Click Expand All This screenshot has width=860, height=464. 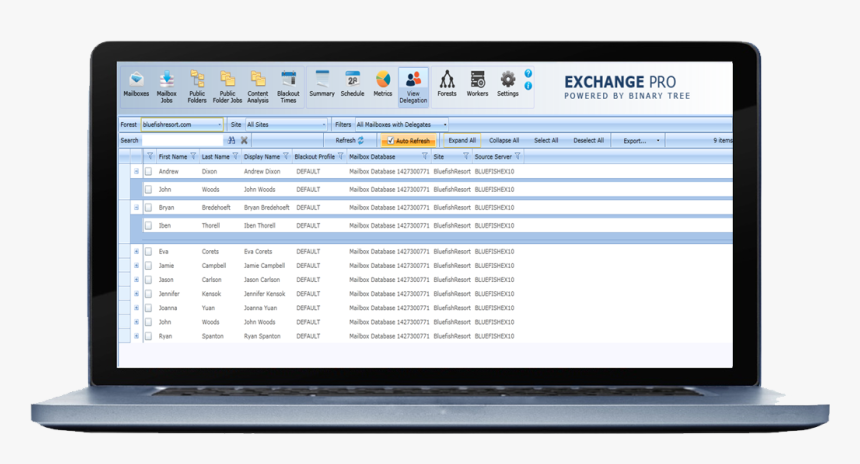point(462,140)
